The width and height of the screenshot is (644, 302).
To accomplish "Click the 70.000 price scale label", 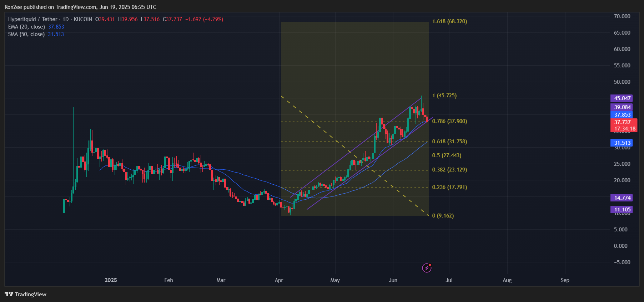I will [622, 16].
